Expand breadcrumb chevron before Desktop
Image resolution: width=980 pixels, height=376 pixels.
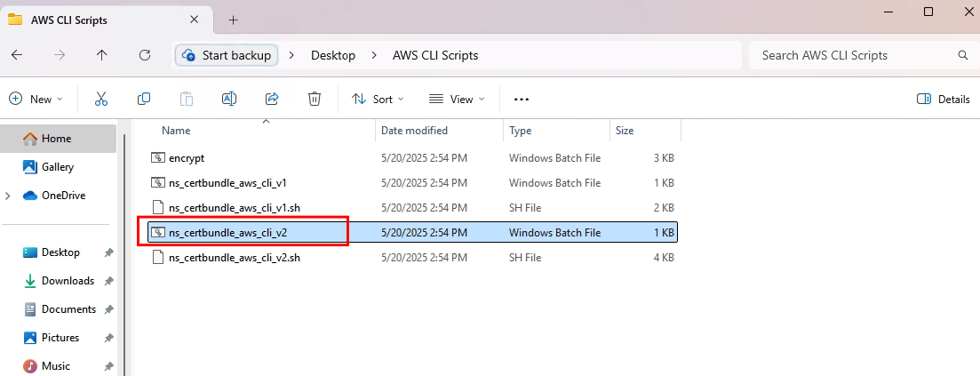[x=292, y=55]
